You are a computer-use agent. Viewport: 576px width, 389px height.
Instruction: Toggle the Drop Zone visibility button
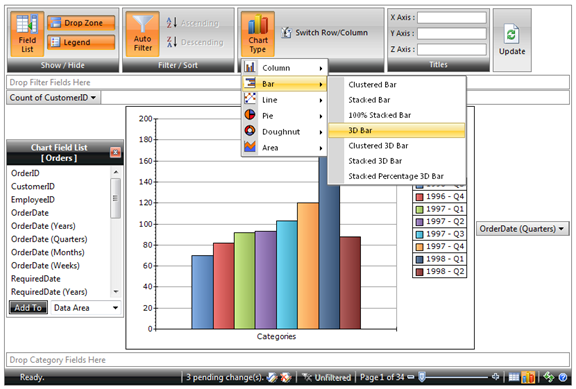(x=81, y=23)
